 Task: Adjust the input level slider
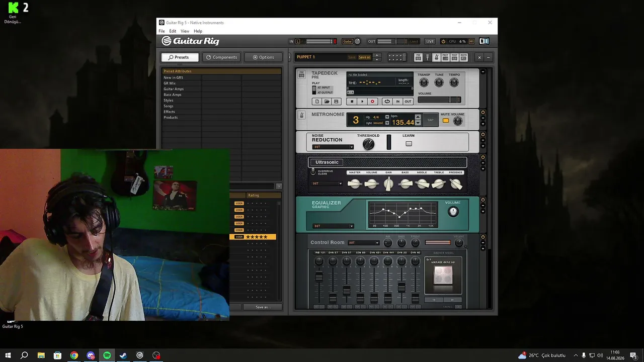[319, 41]
